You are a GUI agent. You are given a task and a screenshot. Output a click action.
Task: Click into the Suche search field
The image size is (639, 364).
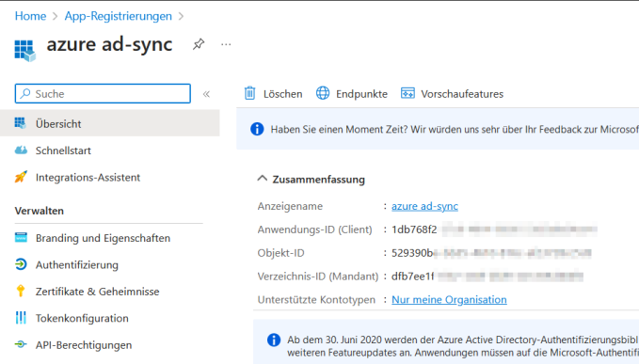click(x=103, y=94)
